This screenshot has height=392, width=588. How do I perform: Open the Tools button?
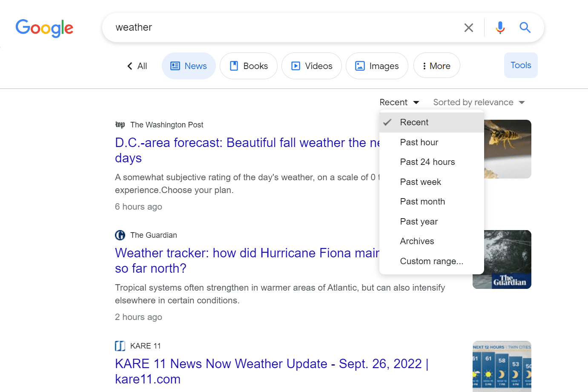(521, 65)
